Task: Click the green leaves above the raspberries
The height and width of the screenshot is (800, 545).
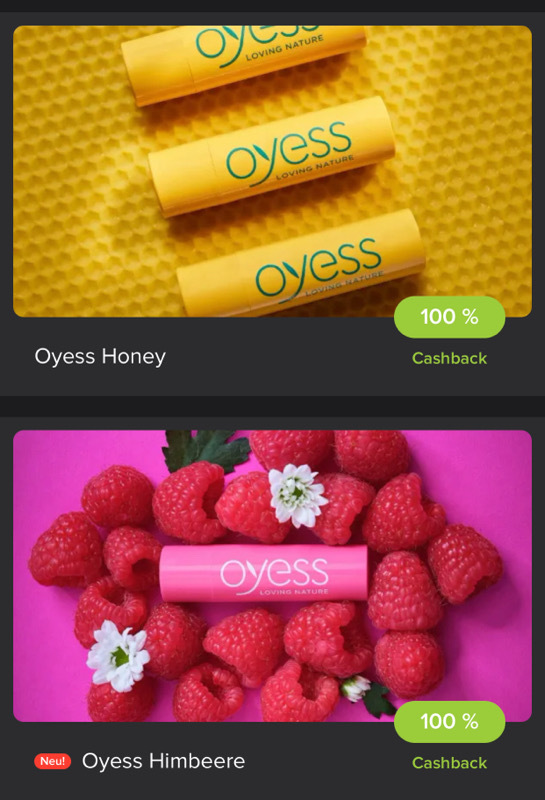Action: point(207,449)
